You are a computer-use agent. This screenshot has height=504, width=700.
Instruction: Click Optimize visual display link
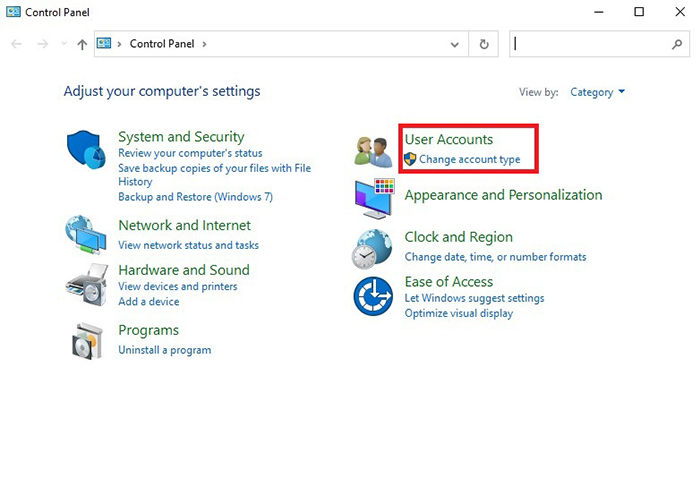point(458,313)
